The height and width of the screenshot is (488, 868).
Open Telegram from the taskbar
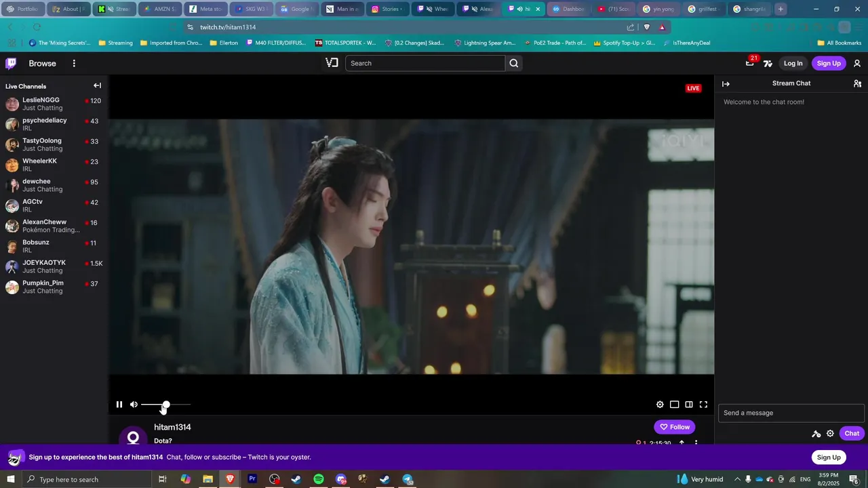pyautogui.click(x=408, y=479)
